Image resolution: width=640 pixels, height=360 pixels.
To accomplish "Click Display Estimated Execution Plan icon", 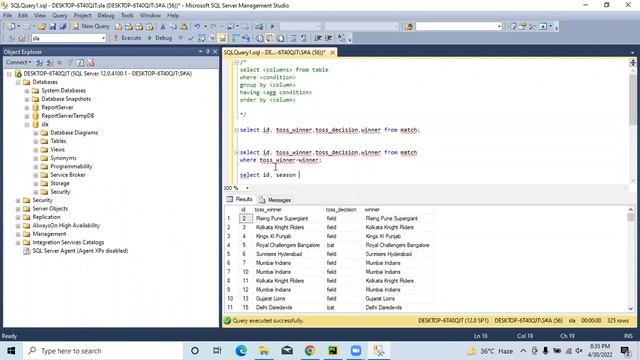I will coord(201,38).
